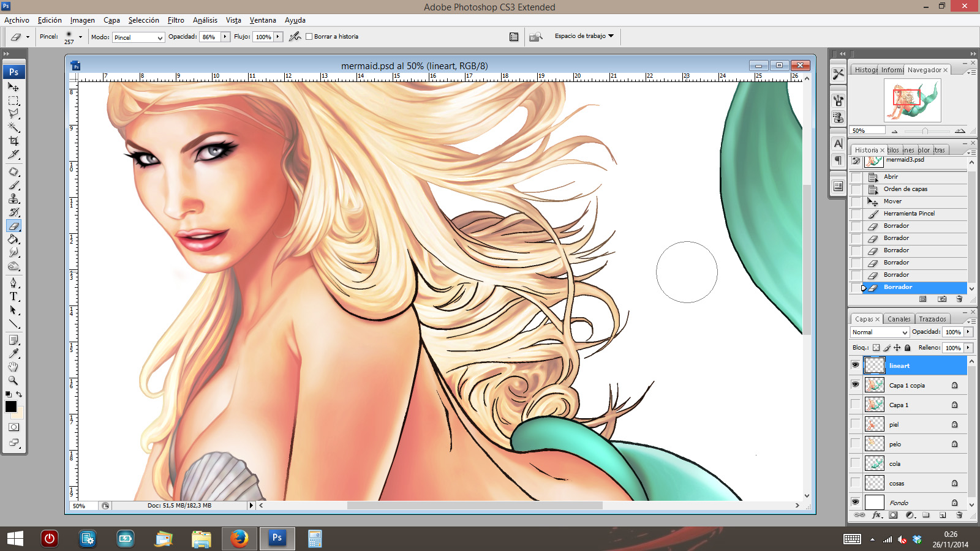Switch to the Canales tab

pos(899,319)
